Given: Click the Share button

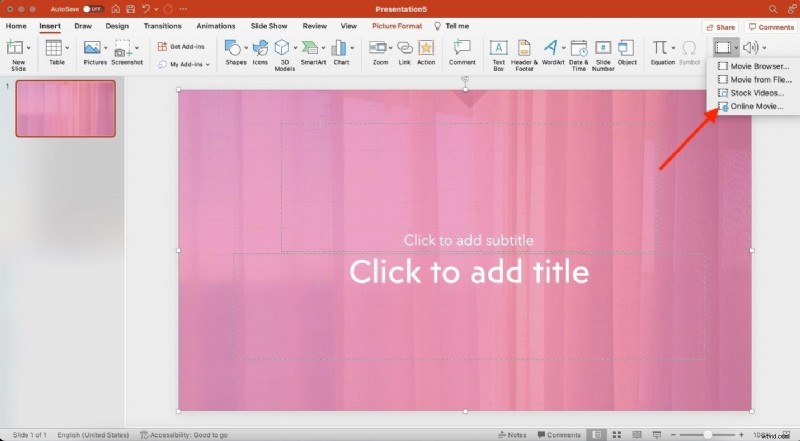Looking at the screenshot, I should pos(720,27).
